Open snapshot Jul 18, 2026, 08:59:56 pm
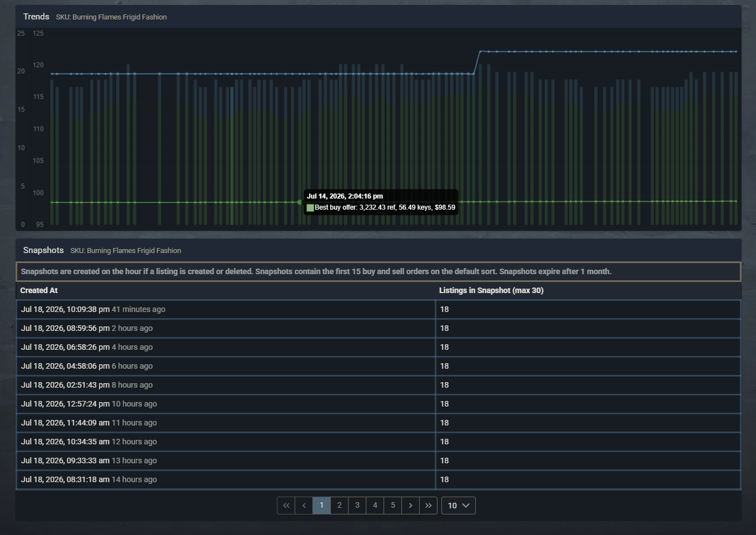The height and width of the screenshot is (535, 756). [x=379, y=328]
